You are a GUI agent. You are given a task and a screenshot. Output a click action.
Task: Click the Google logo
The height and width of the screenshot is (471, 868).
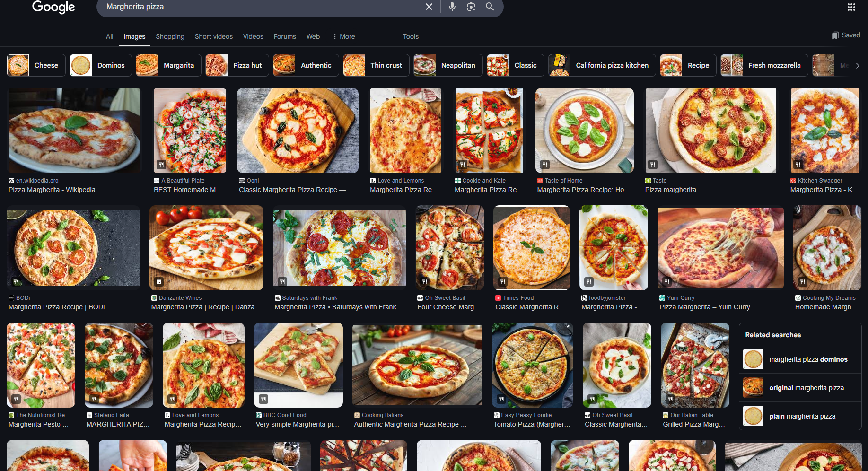(x=53, y=7)
